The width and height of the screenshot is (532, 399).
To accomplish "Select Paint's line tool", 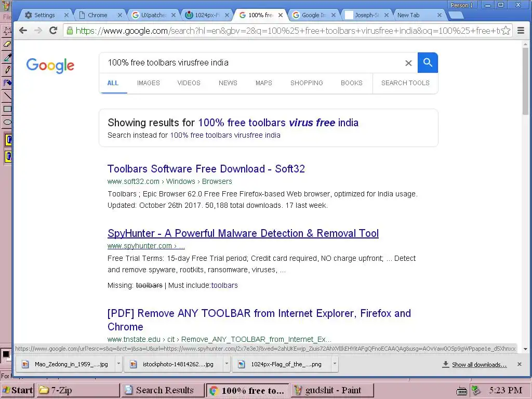I will point(7,96).
